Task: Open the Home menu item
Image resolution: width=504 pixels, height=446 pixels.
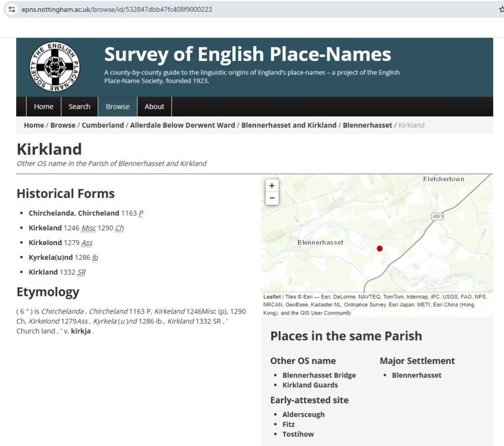Action: click(x=43, y=106)
